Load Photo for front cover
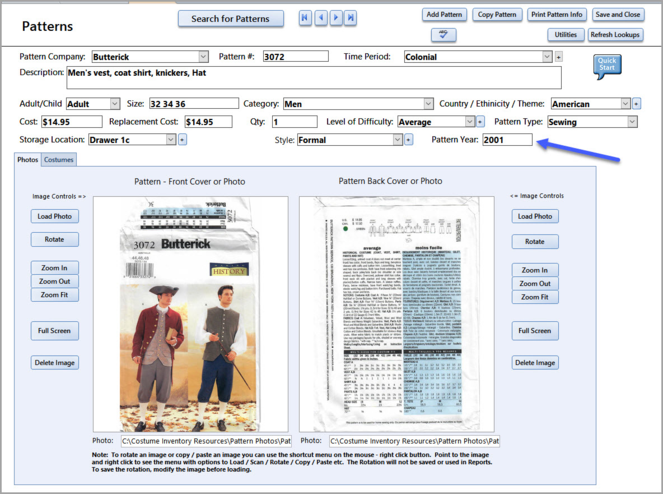The height and width of the screenshot is (494, 663). [55, 216]
